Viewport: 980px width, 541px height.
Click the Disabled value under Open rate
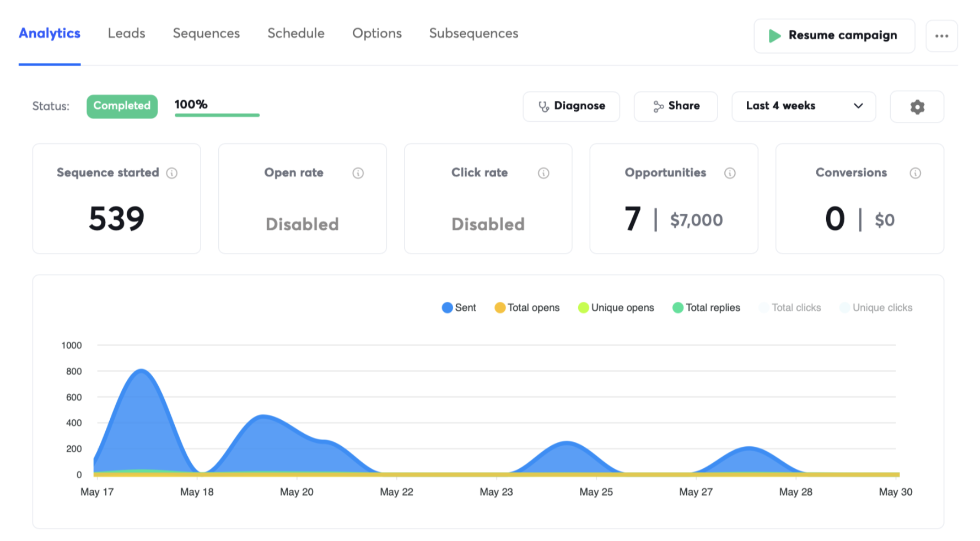tap(302, 224)
